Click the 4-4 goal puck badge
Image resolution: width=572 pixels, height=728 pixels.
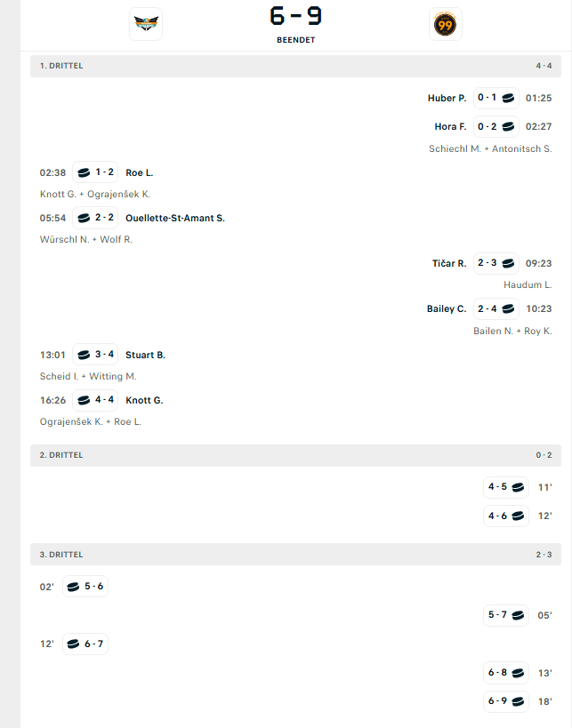click(x=95, y=400)
